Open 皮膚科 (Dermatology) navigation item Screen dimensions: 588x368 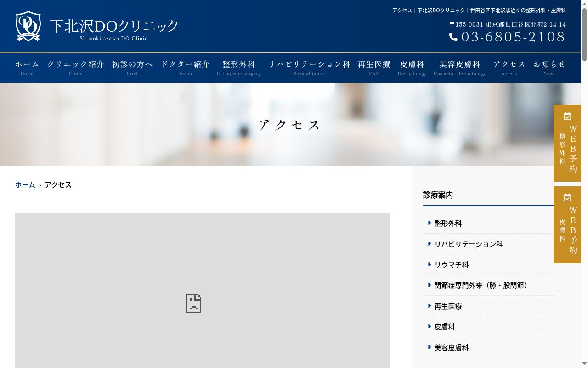[412, 68]
